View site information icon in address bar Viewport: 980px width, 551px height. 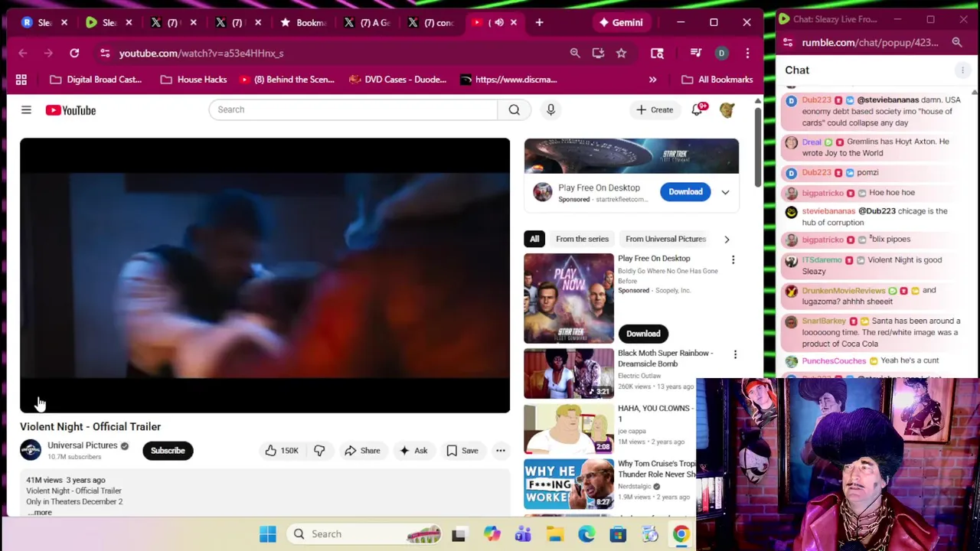click(105, 53)
